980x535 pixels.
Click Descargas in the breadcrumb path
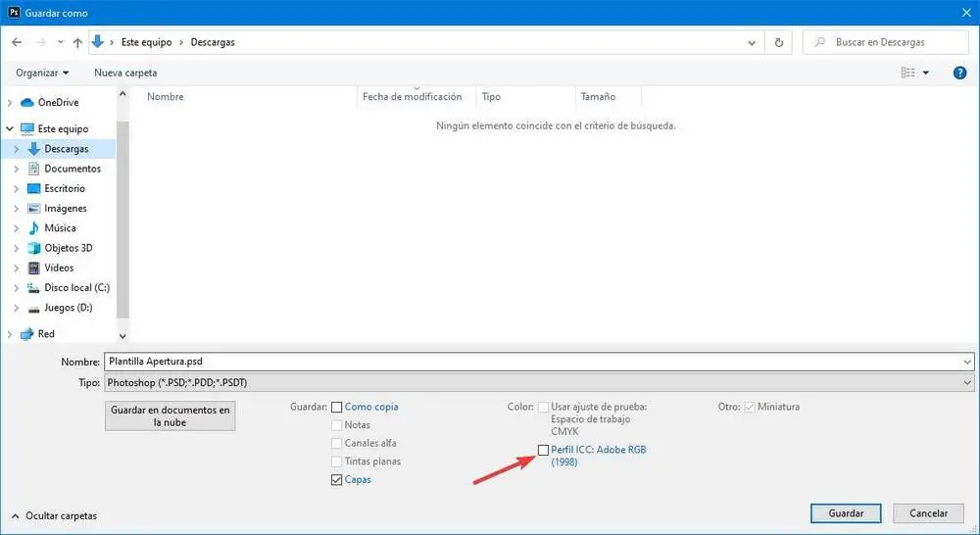point(213,42)
